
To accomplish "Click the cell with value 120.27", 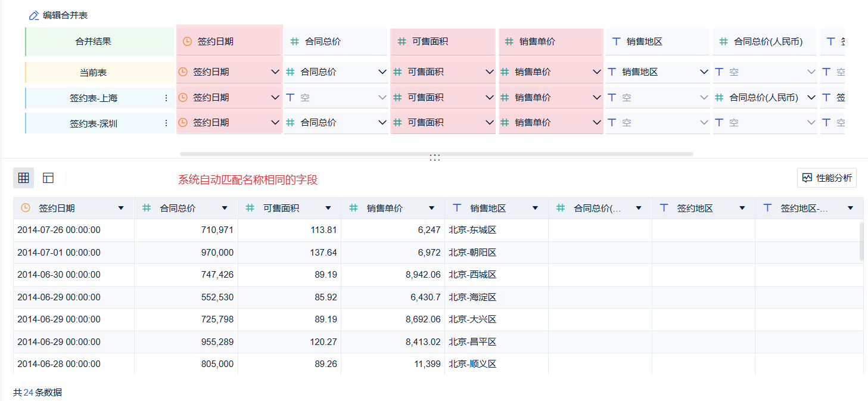I will (x=290, y=342).
